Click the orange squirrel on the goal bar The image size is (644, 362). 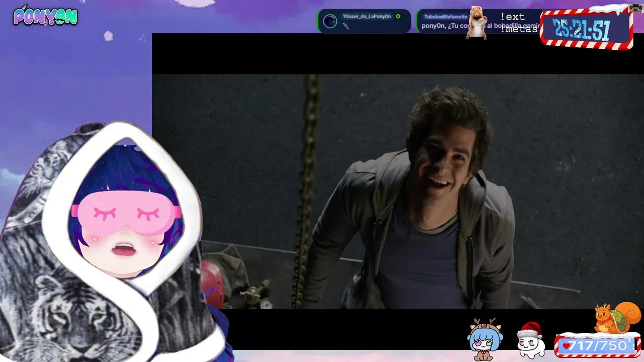click(617, 318)
